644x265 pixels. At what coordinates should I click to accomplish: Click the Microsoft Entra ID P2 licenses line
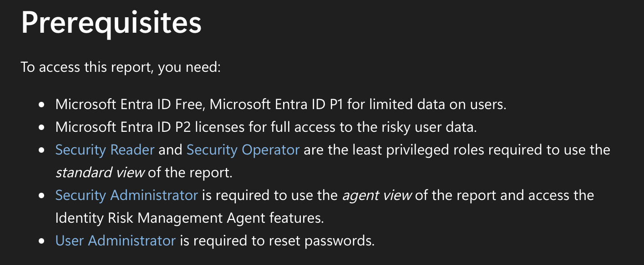tap(266, 127)
